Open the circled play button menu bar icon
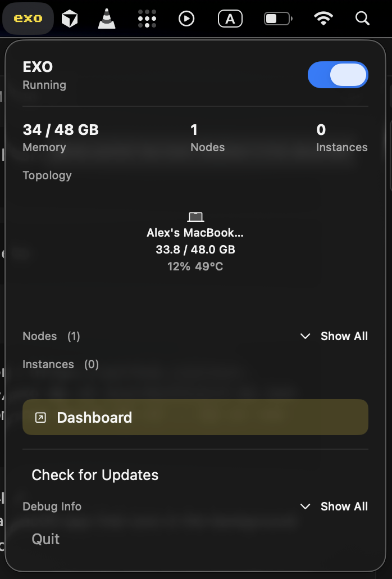The width and height of the screenshot is (392, 579). tap(186, 18)
